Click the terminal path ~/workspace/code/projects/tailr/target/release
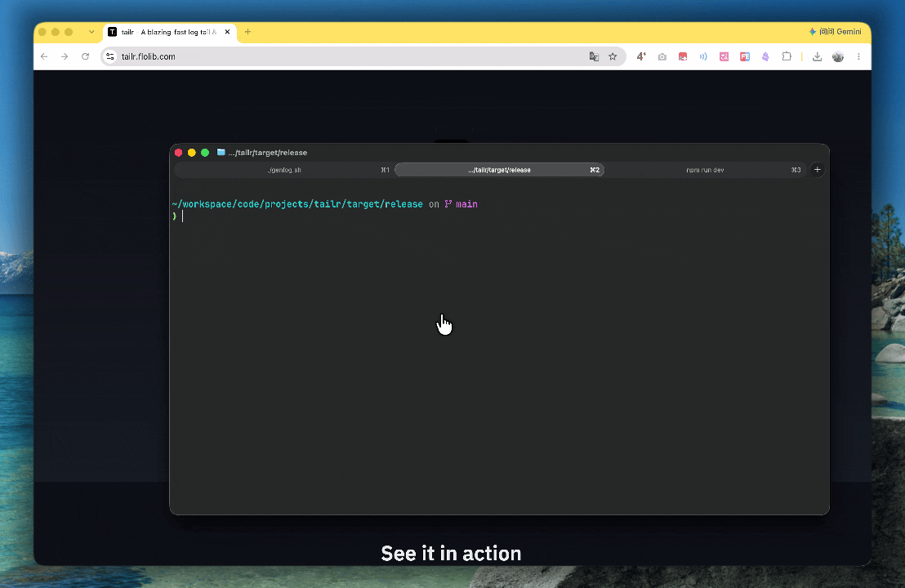The image size is (905, 588). pyautogui.click(x=297, y=204)
